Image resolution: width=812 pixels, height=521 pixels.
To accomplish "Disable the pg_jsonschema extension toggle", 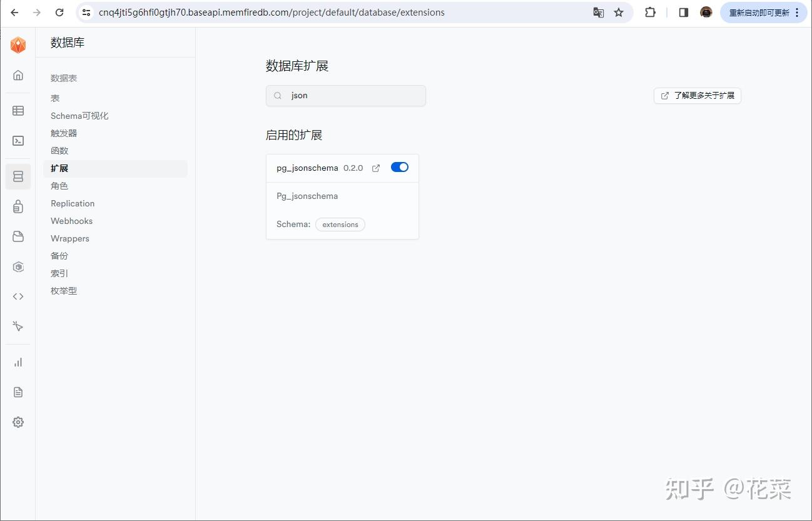I will (x=399, y=167).
